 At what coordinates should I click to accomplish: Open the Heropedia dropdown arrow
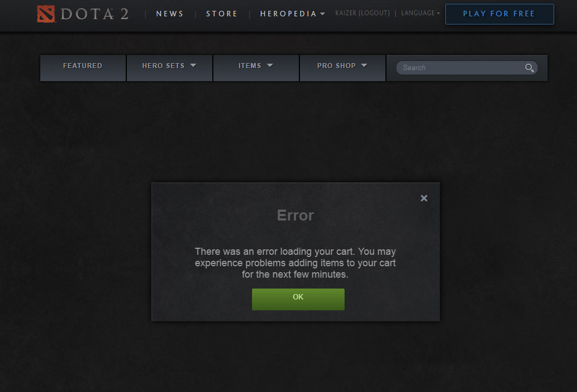[323, 14]
